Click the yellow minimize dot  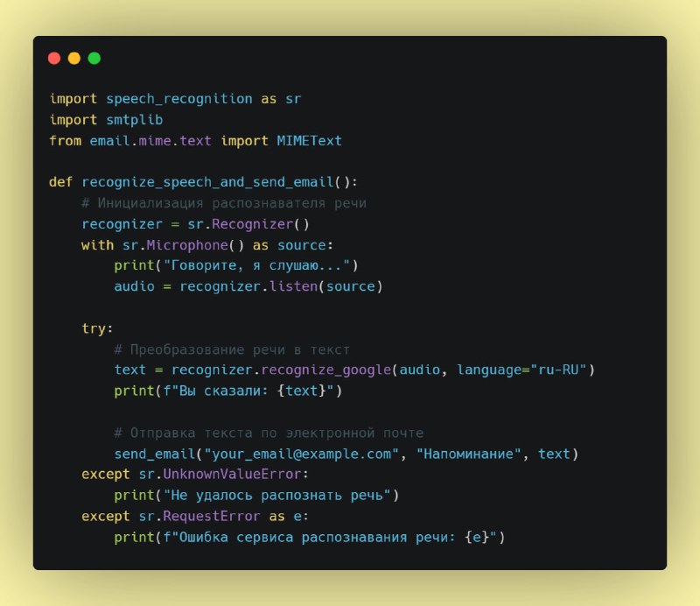click(74, 59)
